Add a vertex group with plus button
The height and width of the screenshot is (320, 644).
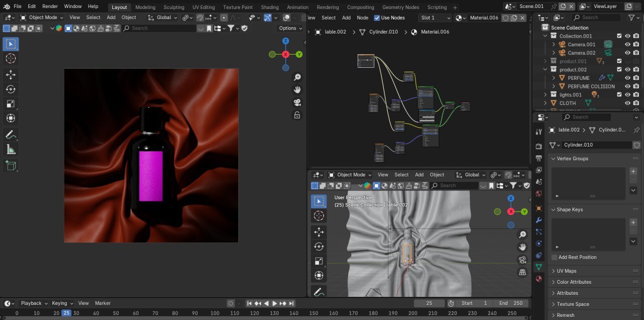tap(633, 171)
